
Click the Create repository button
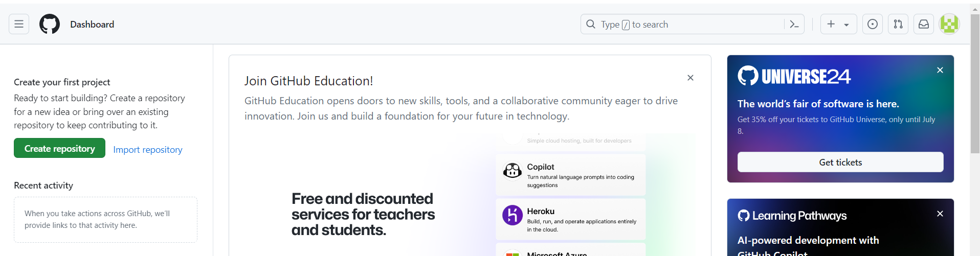tap(59, 148)
